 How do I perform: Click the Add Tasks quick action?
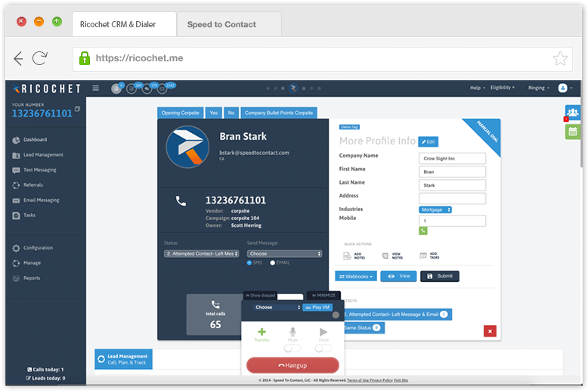429,256
